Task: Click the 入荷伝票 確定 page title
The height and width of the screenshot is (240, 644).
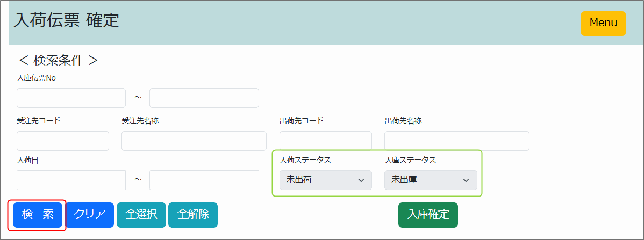Action: [67, 20]
